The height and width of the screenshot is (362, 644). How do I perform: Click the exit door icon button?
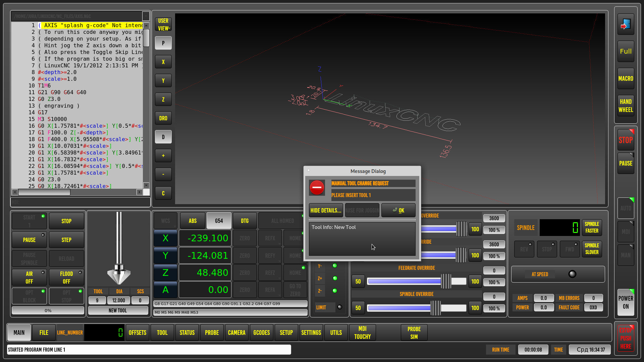[626, 24]
